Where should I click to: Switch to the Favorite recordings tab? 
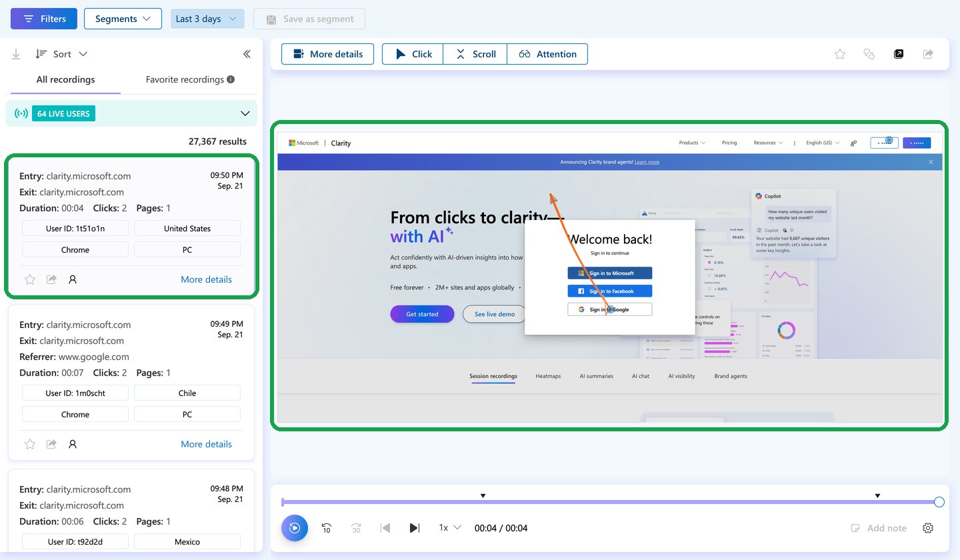(185, 79)
